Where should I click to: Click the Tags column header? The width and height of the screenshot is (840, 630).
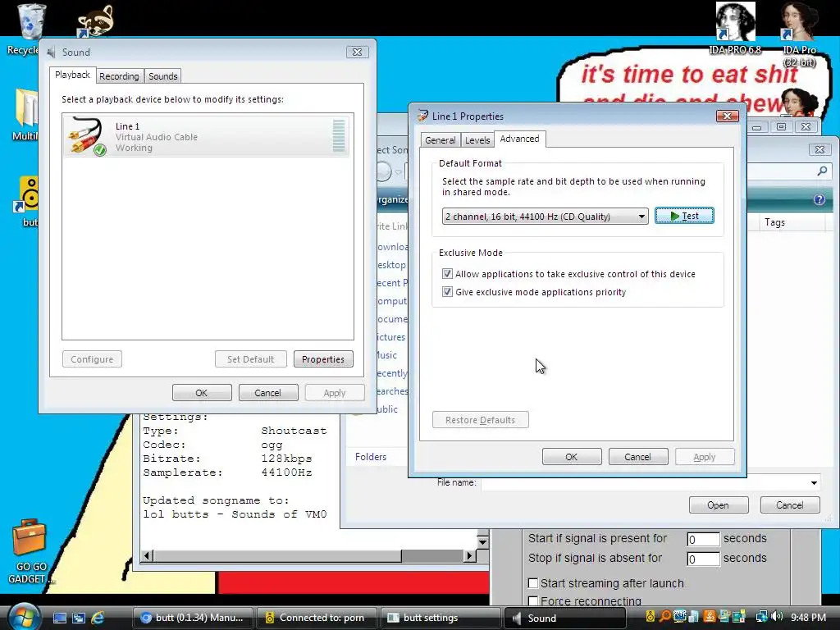coord(793,222)
